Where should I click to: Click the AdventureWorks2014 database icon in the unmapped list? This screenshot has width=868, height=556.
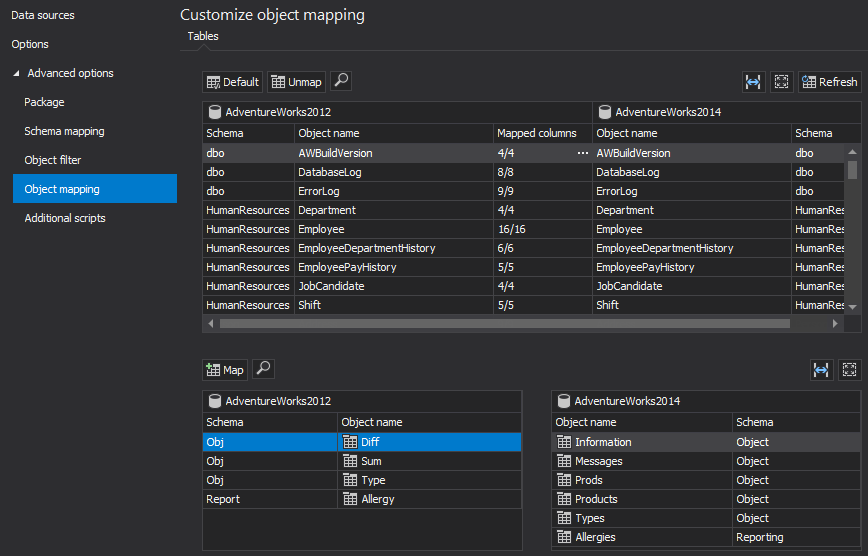(564, 401)
